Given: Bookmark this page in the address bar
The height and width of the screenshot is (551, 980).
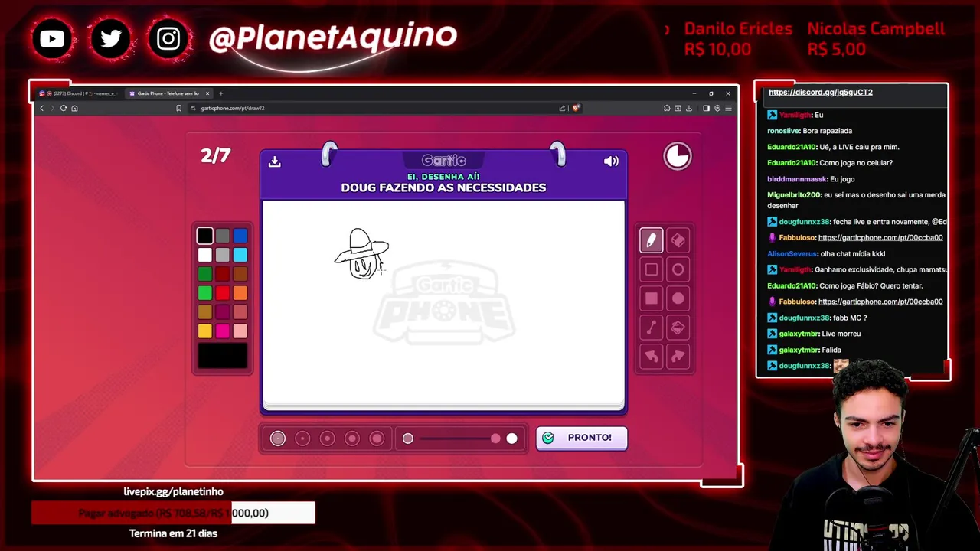Looking at the screenshot, I should (x=179, y=108).
